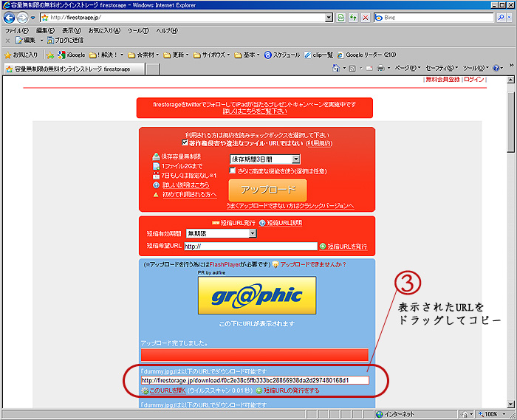Open the iGoogle favorite link
The height and width of the screenshot is (420, 517).
[x=71, y=55]
